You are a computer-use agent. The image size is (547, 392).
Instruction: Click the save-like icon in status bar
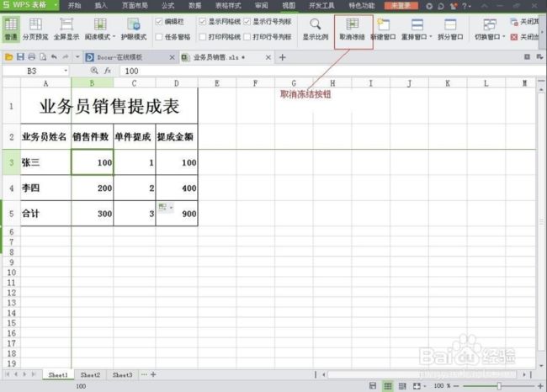tap(373, 386)
